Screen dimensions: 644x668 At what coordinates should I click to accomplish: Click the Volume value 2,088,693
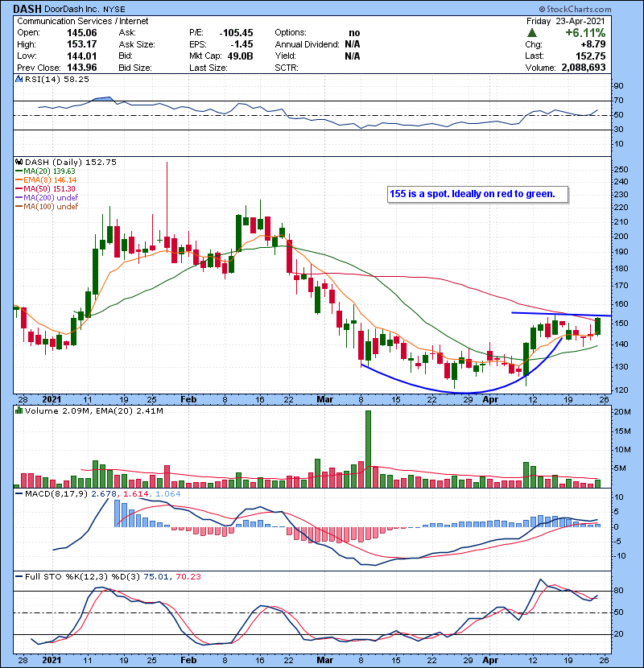coord(584,68)
